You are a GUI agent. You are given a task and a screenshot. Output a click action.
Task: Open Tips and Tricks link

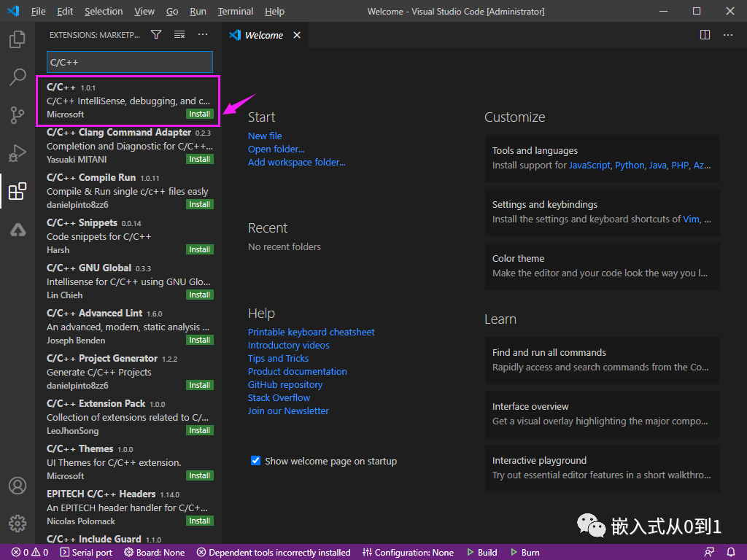(278, 358)
